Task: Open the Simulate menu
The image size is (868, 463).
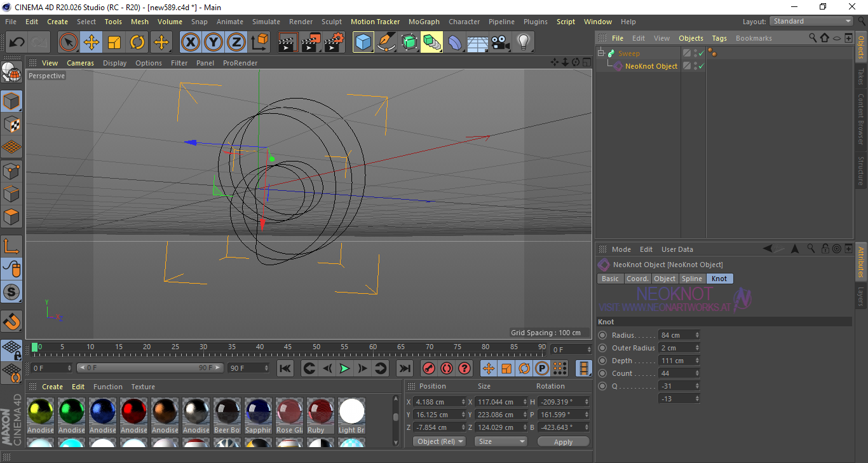Action: click(x=266, y=22)
